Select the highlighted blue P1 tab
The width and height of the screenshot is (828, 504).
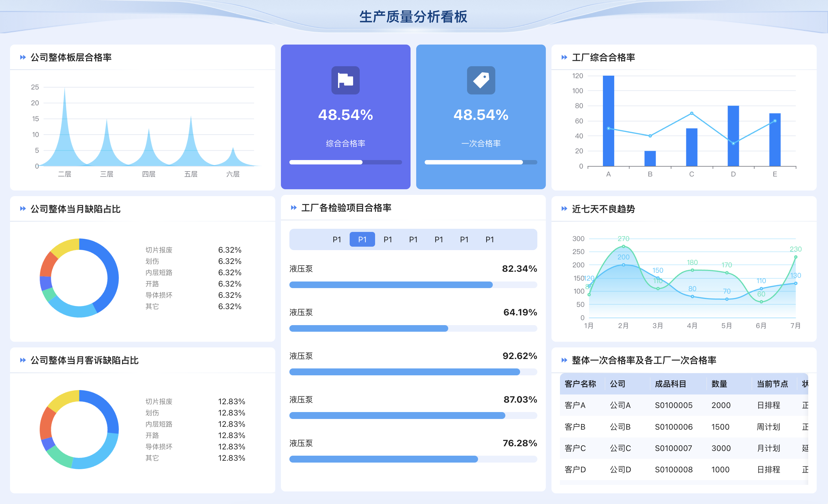(x=362, y=239)
